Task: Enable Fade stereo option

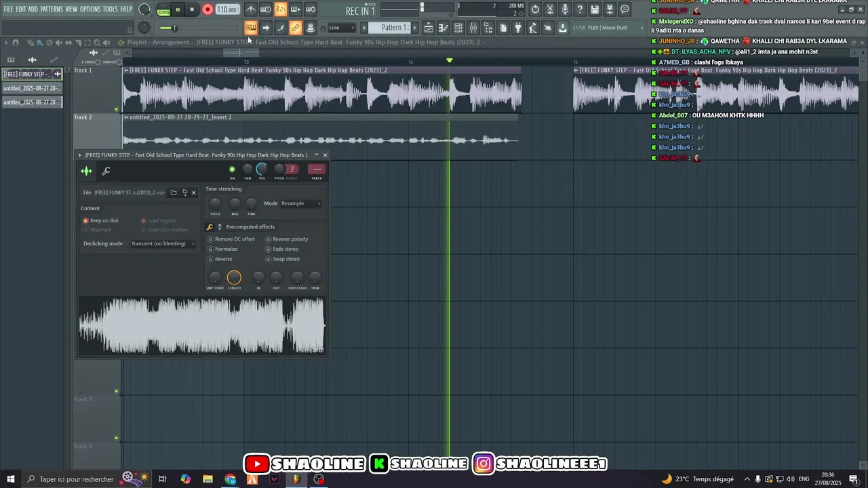Action: pos(282,249)
